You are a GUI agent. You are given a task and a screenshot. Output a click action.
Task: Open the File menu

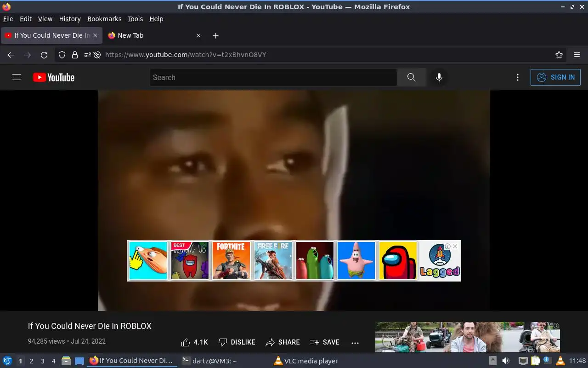click(8, 19)
